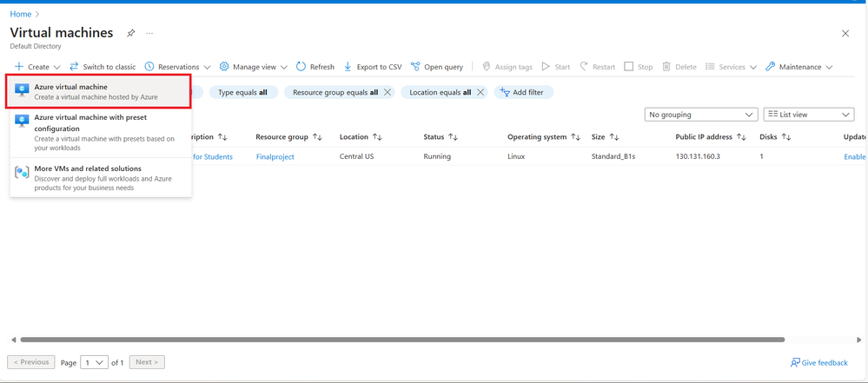Sort by Size column
868x383 pixels.
(603, 136)
